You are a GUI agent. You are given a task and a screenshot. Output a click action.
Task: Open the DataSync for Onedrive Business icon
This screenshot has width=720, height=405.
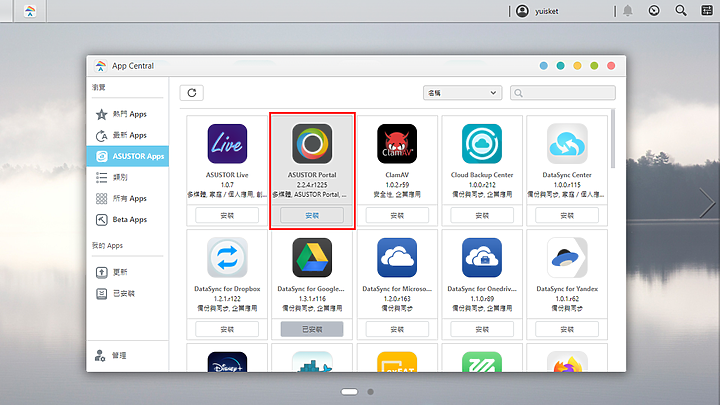point(482,258)
